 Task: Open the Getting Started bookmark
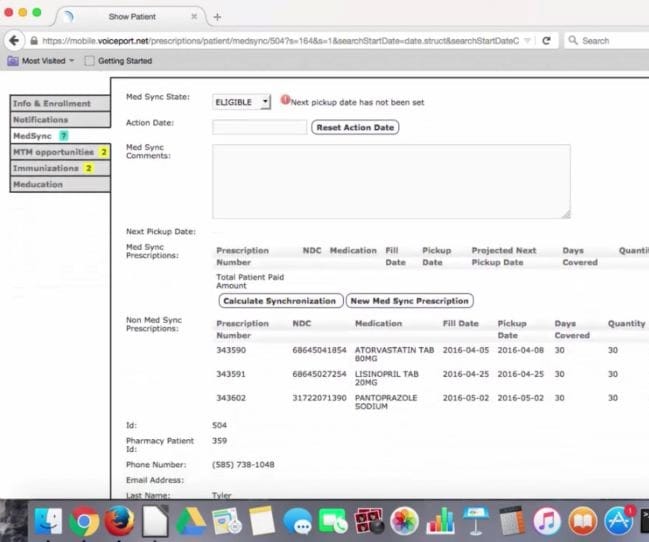point(119,61)
